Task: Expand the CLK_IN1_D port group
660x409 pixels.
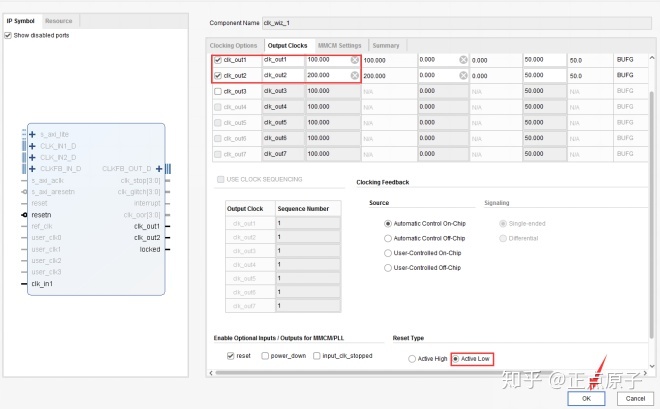Action: coord(32,146)
